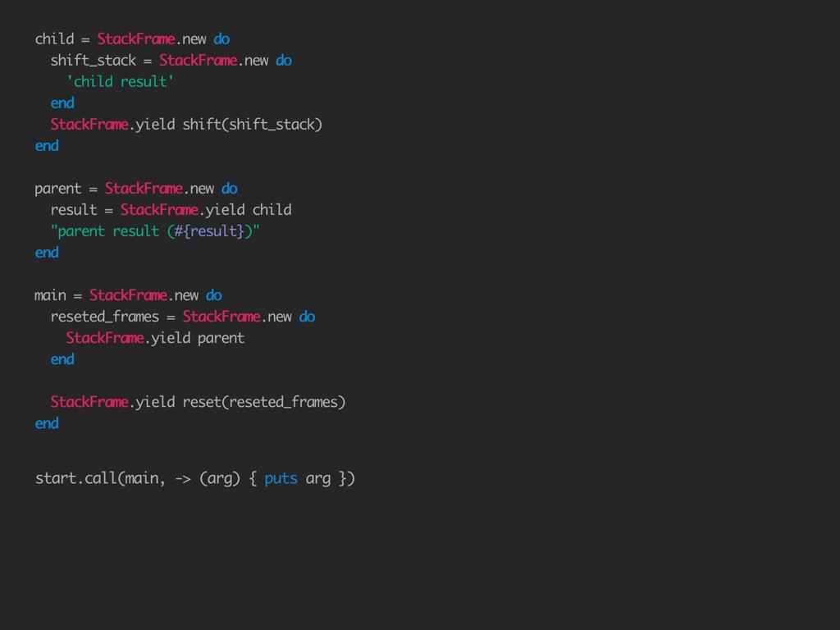Image resolution: width=840 pixels, height=630 pixels.
Task: Click the line "StackFrame.yield parent"
Action: [155, 338]
